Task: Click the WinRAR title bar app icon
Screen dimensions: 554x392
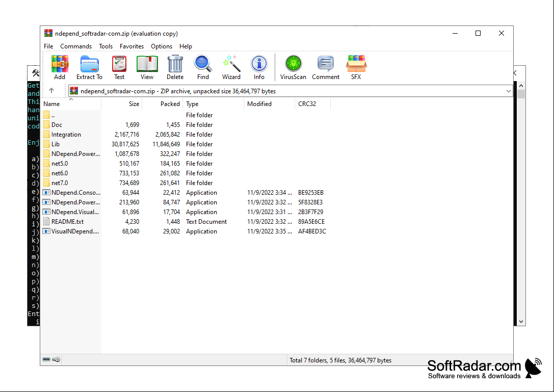Action: coord(48,33)
